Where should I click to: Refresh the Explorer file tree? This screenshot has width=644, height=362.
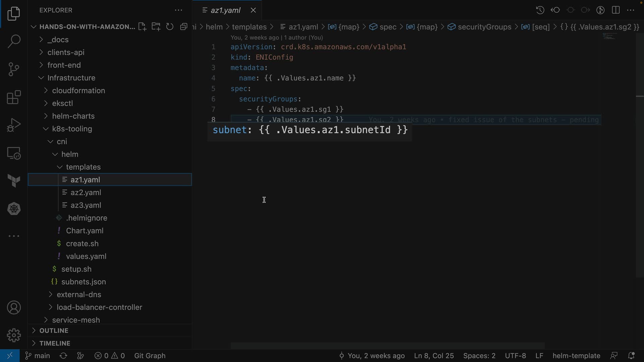point(170,27)
